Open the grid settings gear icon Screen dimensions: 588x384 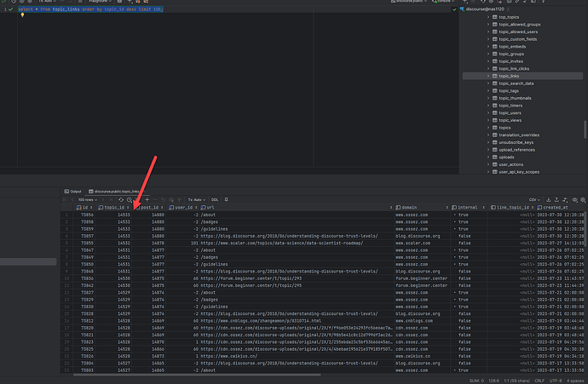(583, 200)
